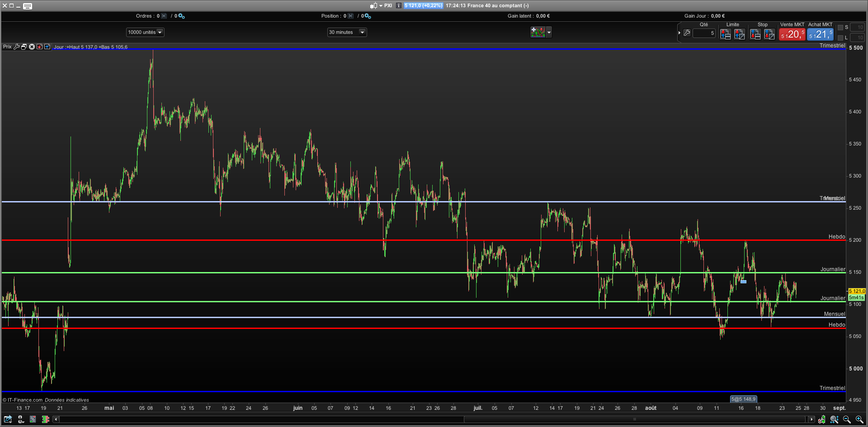Zoom in the chart with plus magnifier
Screen dimensions: 868x427
point(859,419)
